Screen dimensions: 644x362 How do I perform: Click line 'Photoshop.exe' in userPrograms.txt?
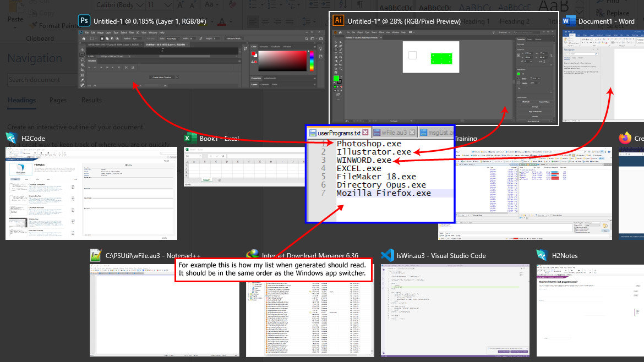369,144
